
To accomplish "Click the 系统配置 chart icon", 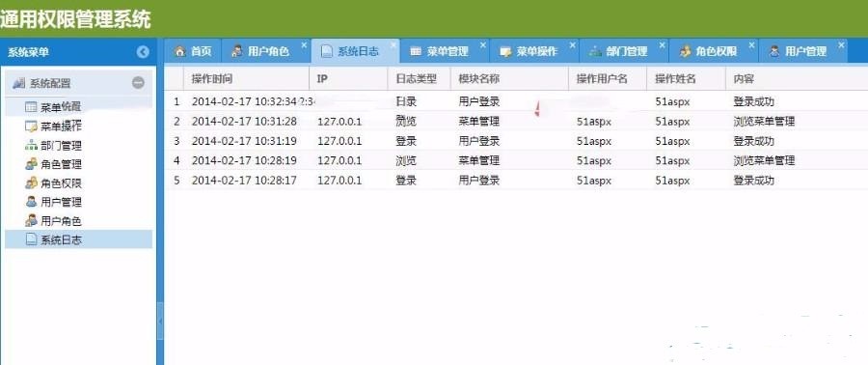I will (x=19, y=83).
